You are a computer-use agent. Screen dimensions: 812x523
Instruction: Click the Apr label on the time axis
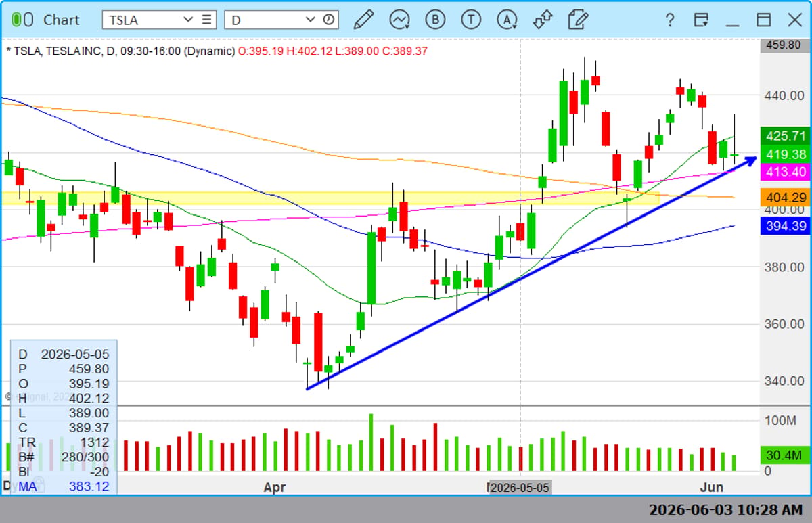(275, 487)
